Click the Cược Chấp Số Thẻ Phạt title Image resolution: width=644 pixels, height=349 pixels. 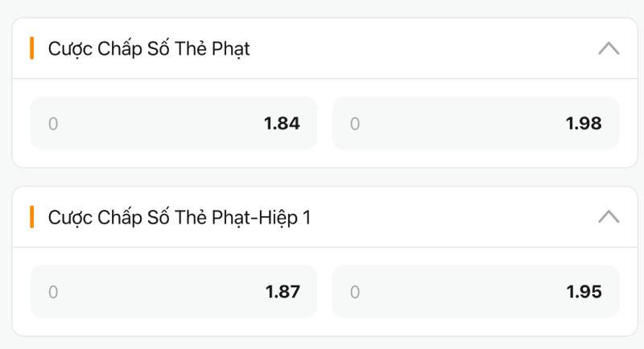point(149,49)
